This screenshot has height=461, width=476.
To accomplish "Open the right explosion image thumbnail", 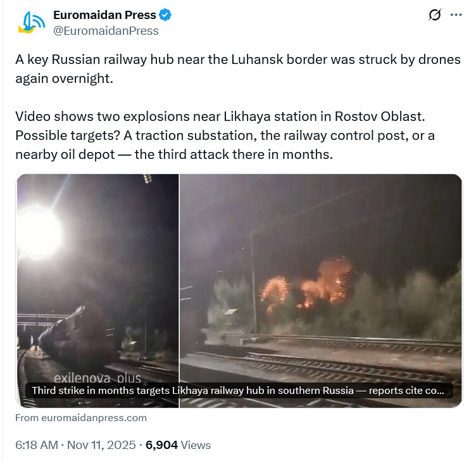I will 321,291.
